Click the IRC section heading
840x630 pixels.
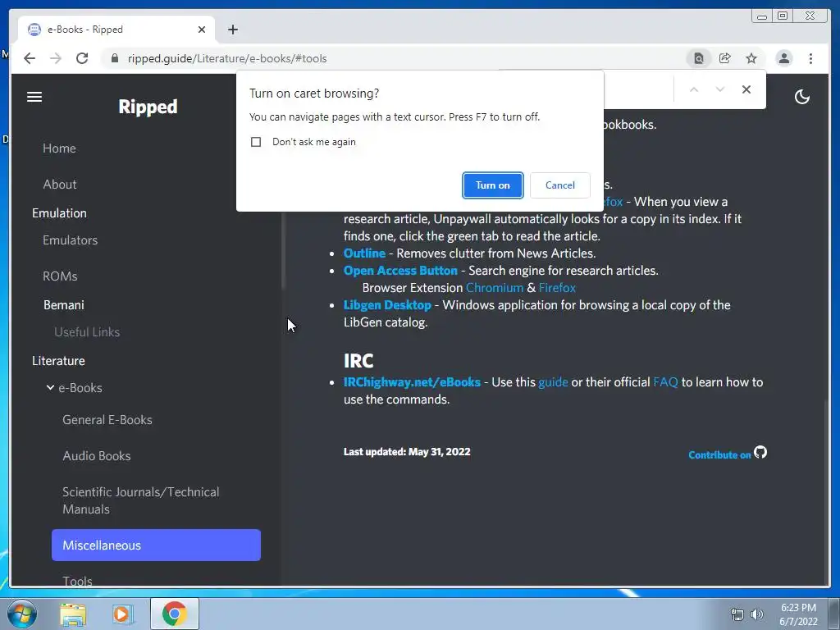(x=358, y=361)
